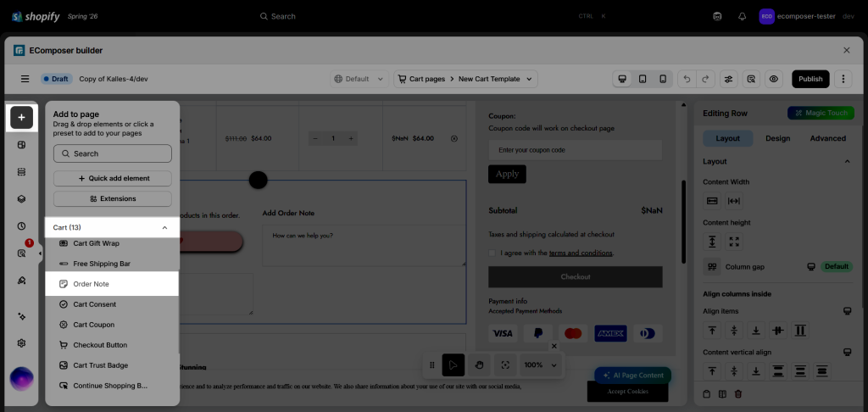Preview the page with the eye icon
The height and width of the screenshot is (412, 868).
(x=774, y=79)
